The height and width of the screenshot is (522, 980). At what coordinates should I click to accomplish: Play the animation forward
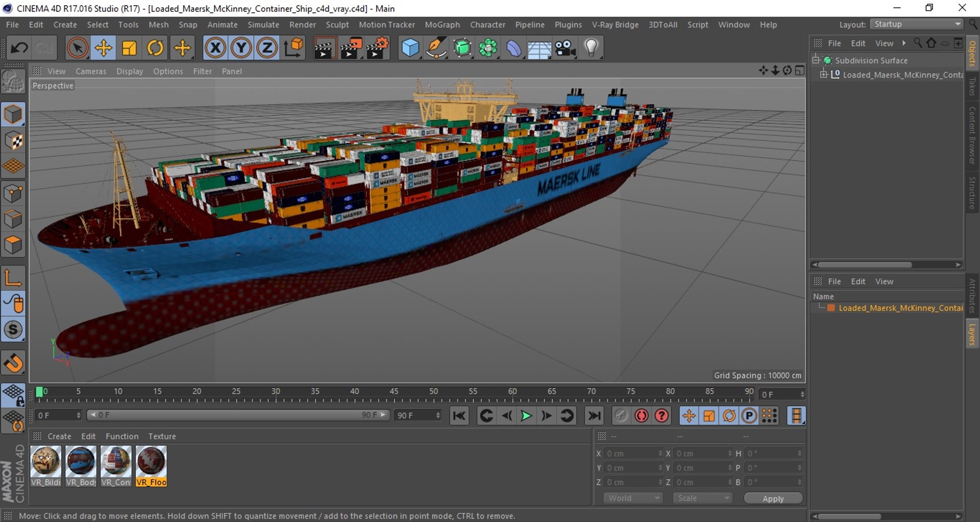click(x=526, y=416)
